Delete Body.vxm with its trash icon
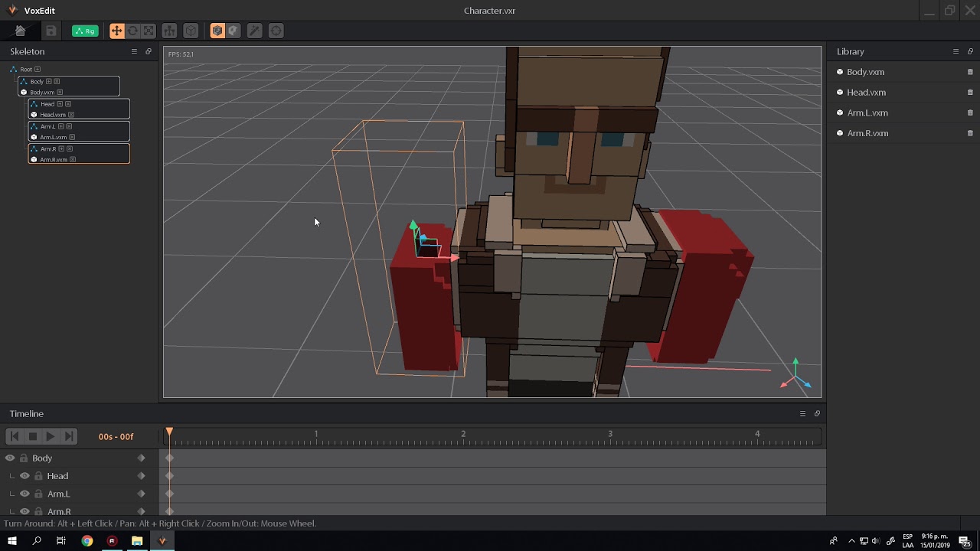The height and width of the screenshot is (551, 980). coord(970,72)
